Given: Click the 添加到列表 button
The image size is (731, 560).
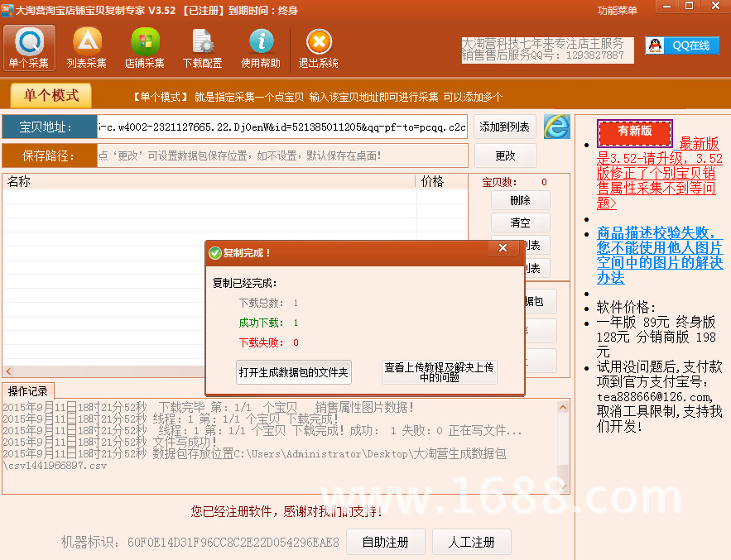Looking at the screenshot, I should pos(504,127).
